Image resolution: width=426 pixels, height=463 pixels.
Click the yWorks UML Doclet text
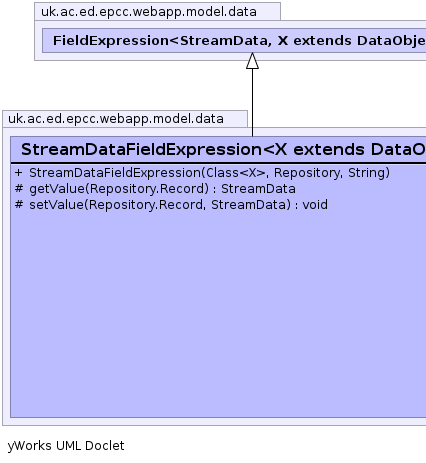click(x=66, y=446)
